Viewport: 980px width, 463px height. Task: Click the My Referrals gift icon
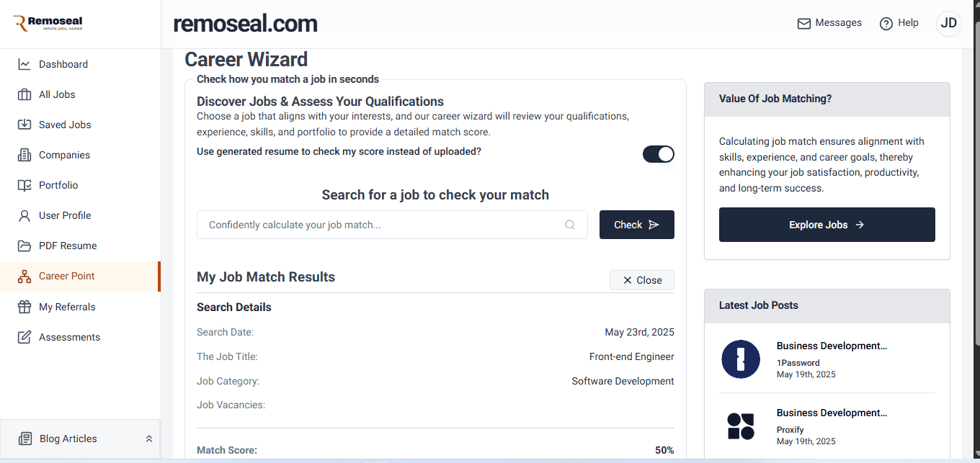tap(24, 307)
